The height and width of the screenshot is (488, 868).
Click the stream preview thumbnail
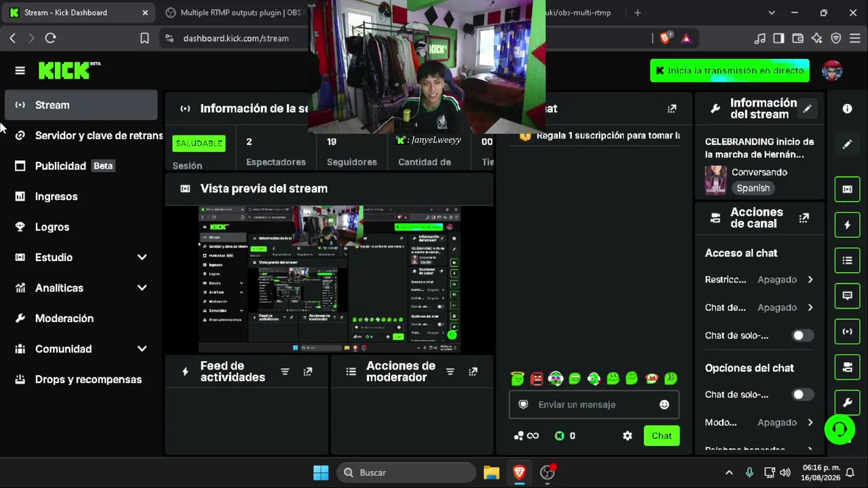[329, 279]
